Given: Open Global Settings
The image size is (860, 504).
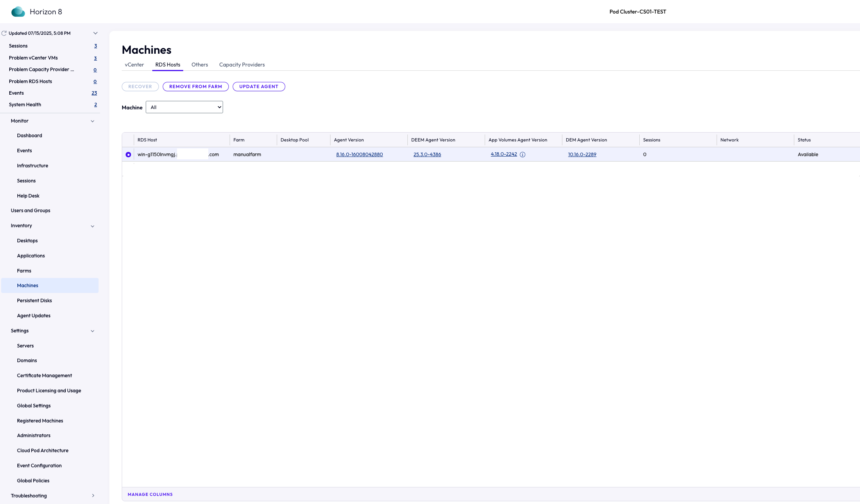Looking at the screenshot, I should pos(34,405).
